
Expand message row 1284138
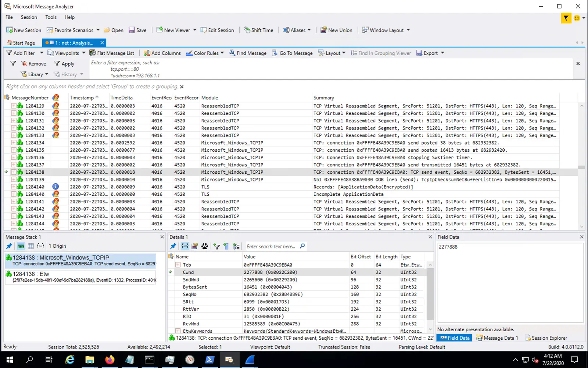tap(14, 172)
